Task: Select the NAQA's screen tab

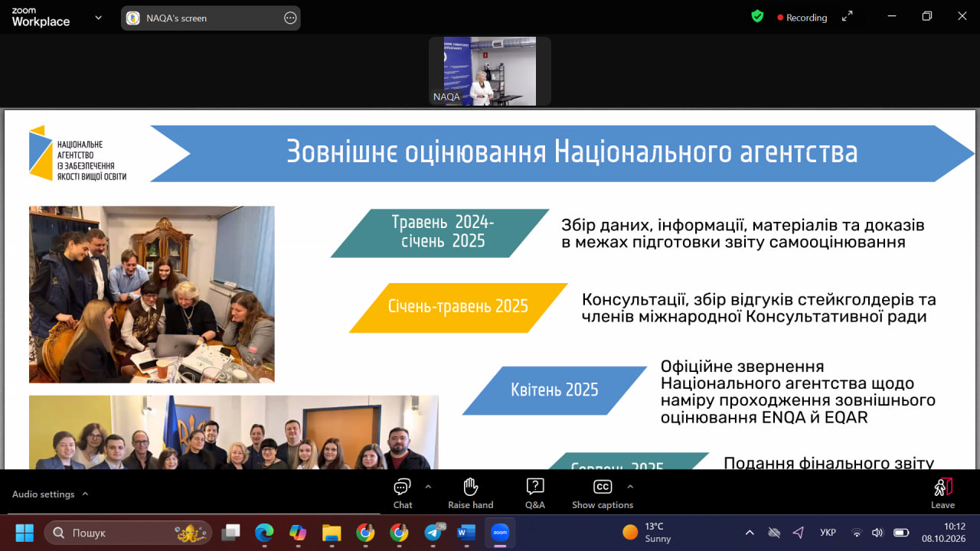Action: point(211,18)
